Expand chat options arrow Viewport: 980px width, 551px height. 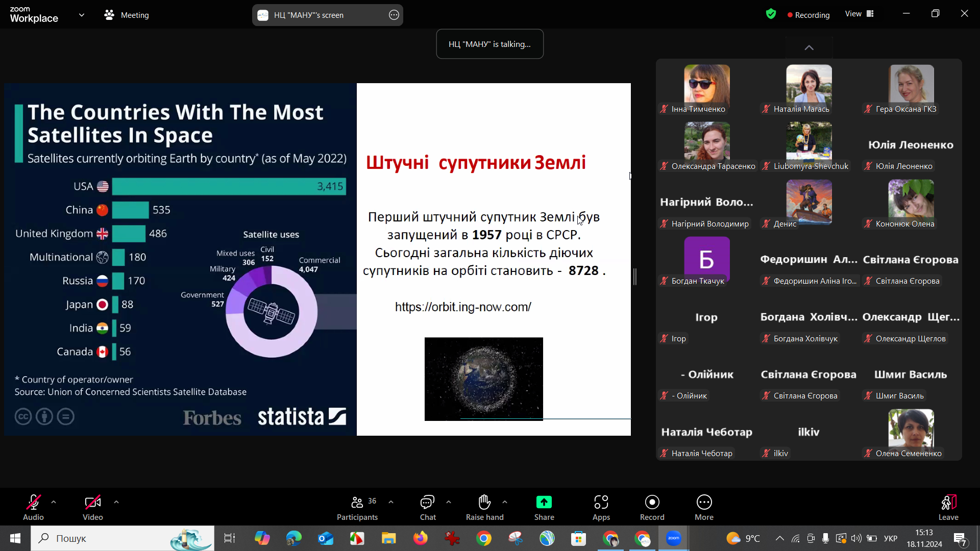point(449,502)
